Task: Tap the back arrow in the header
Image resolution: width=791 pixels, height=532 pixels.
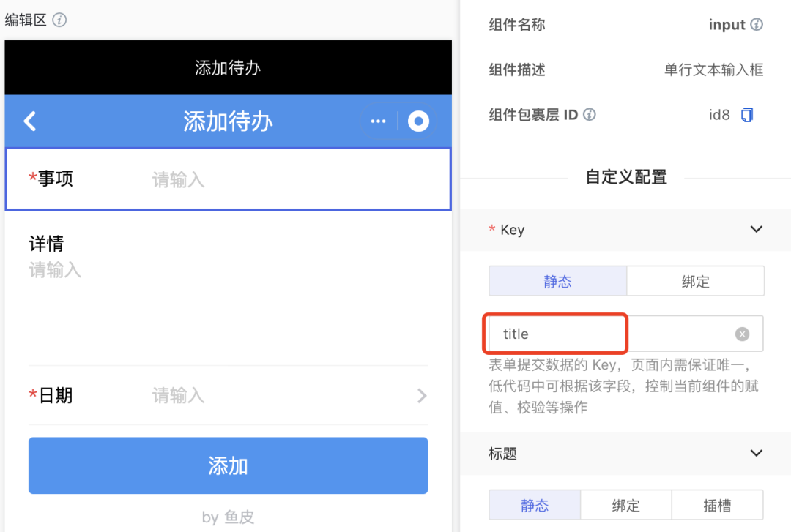Action: point(30,121)
